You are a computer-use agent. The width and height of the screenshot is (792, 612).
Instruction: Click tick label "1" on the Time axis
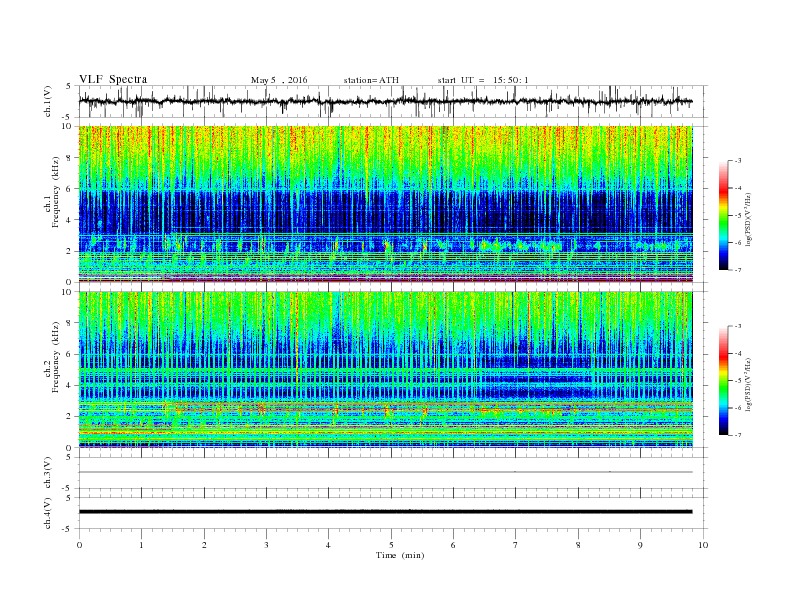[141, 545]
